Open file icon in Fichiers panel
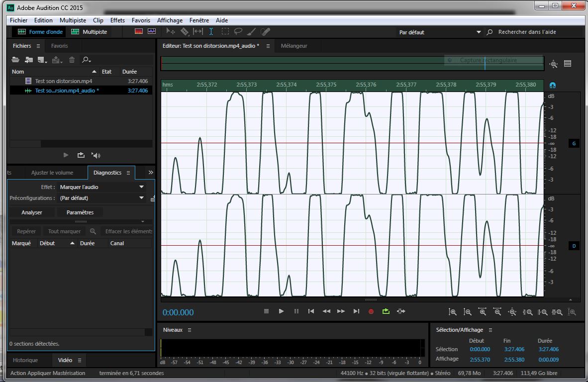The image size is (588, 382). pos(15,60)
